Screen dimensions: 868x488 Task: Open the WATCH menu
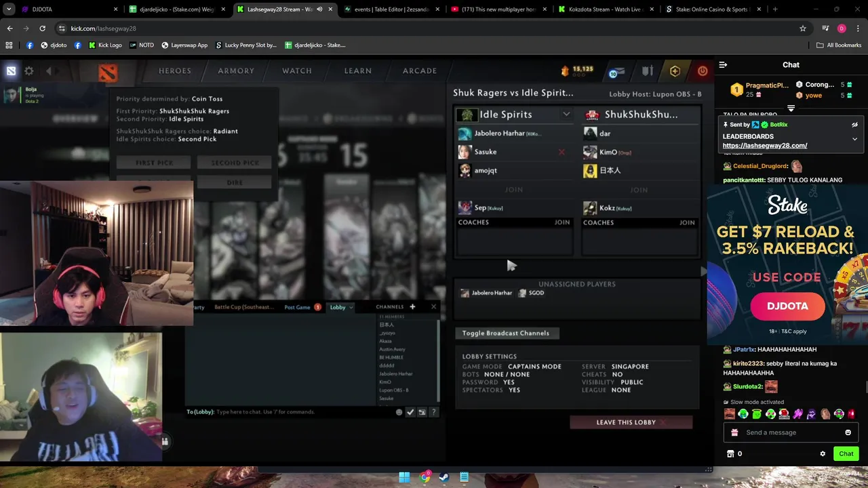(x=297, y=70)
